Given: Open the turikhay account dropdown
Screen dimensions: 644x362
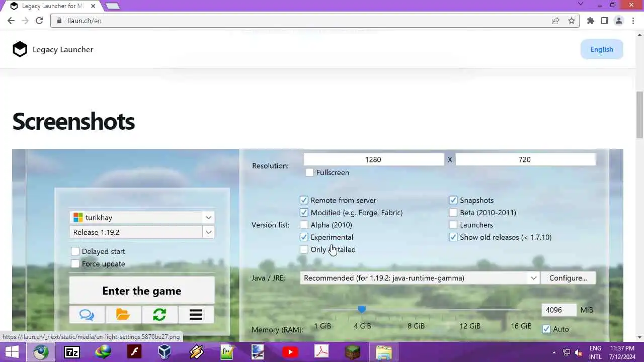Looking at the screenshot, I should pyautogui.click(x=142, y=218).
